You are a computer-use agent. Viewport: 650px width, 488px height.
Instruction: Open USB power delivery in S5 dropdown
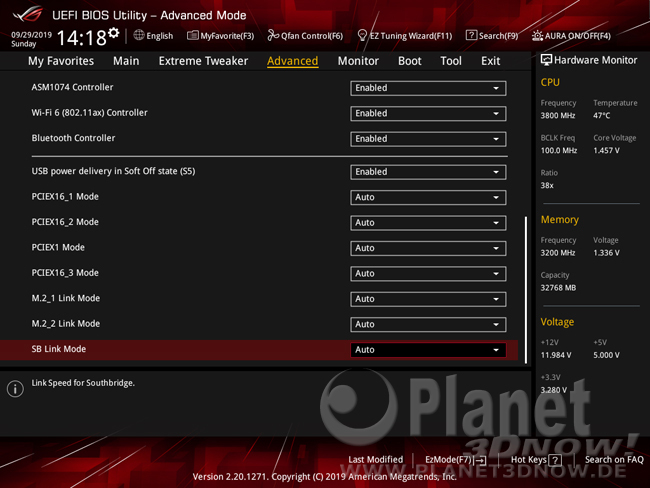click(428, 172)
